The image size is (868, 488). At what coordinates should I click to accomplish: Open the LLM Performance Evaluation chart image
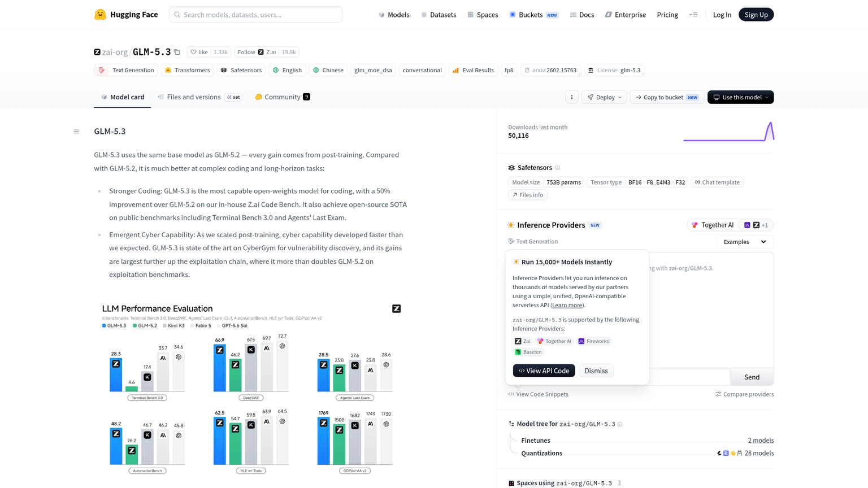[251, 389]
